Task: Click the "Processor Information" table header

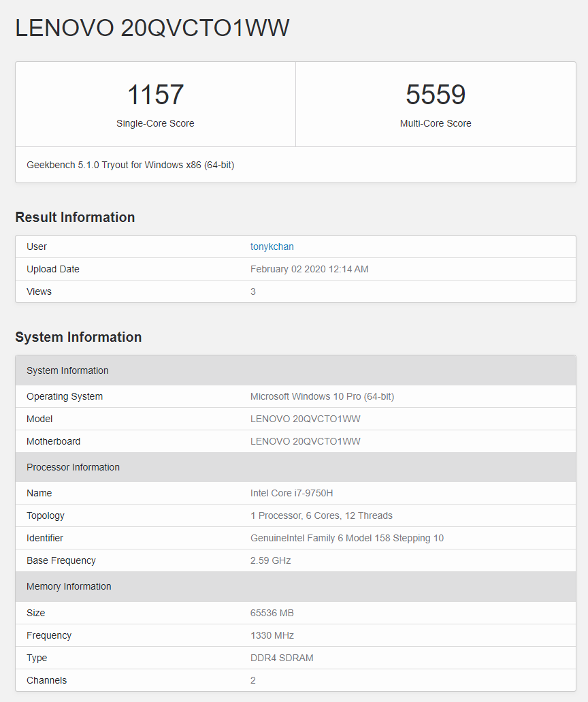Action: pyautogui.click(x=295, y=467)
